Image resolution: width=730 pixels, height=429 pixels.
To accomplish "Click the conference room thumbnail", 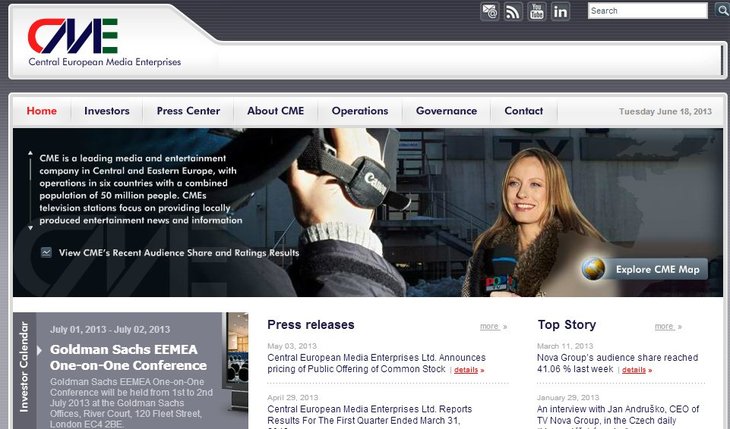I will [x=237, y=361].
